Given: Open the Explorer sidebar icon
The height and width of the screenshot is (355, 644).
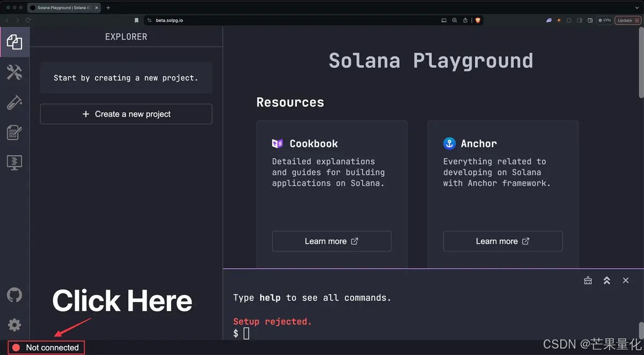Looking at the screenshot, I should [x=14, y=42].
